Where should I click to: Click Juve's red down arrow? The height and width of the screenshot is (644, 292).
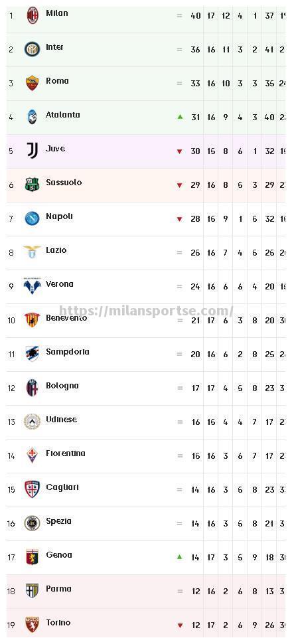pyautogui.click(x=179, y=151)
